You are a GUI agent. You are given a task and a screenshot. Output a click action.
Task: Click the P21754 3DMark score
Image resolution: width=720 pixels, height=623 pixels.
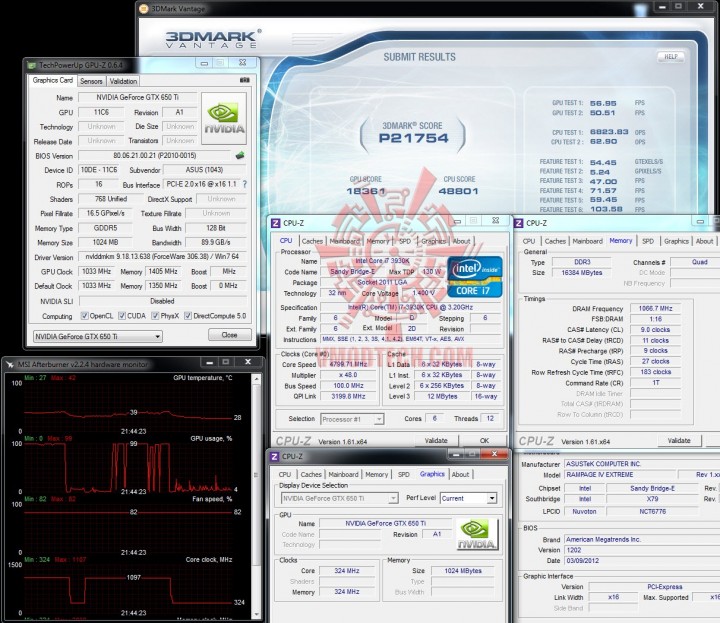coord(413,138)
